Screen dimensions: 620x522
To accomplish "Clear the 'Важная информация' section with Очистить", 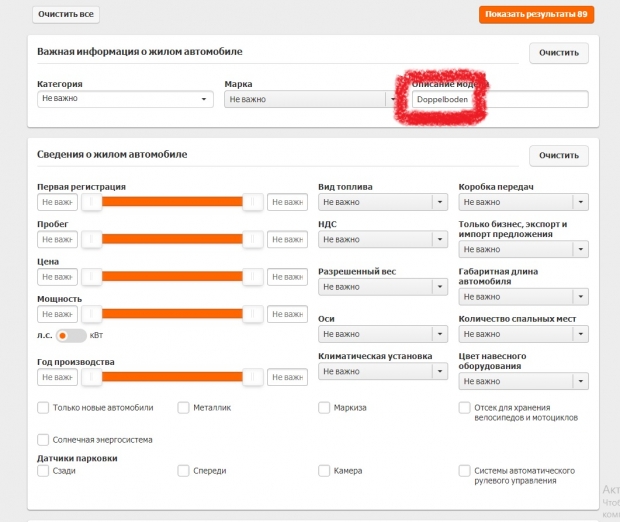I will pos(559,53).
